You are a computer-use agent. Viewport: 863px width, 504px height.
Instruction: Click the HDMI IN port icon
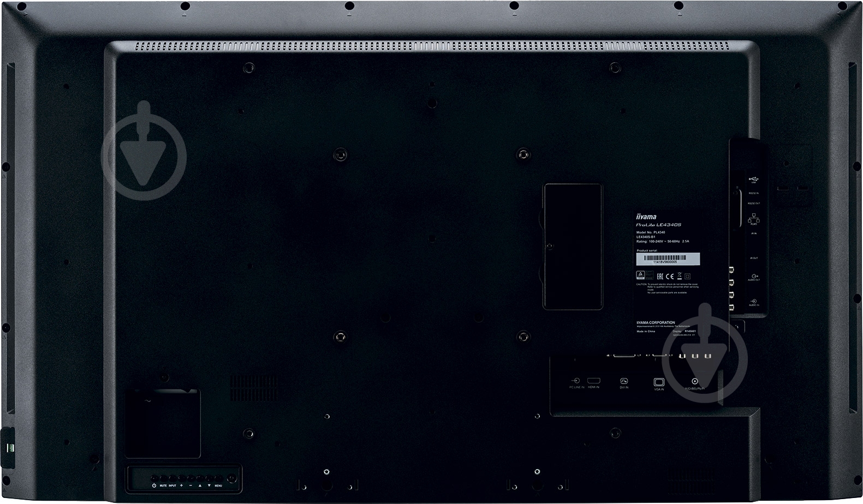click(593, 380)
